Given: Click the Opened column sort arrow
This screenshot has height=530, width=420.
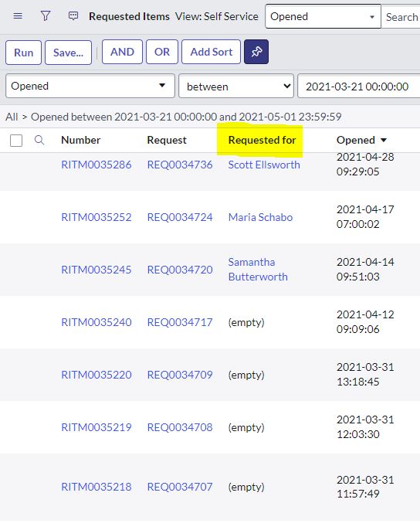Looking at the screenshot, I should (384, 140).
